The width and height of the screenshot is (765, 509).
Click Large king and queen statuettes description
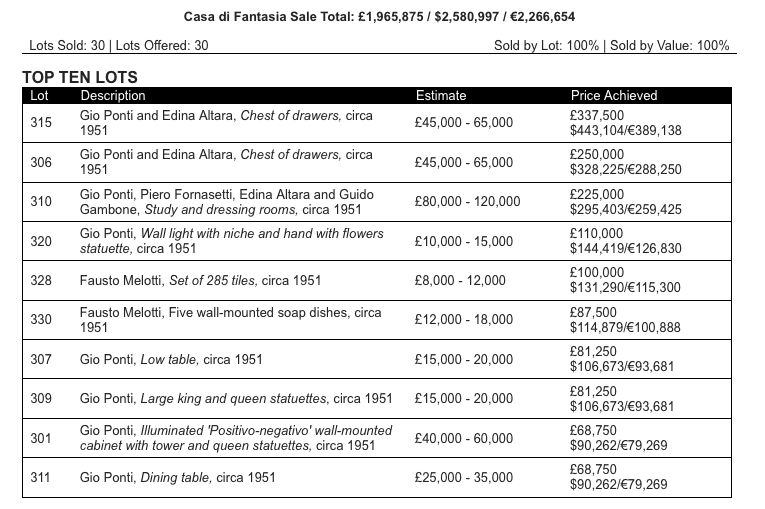pyautogui.click(x=236, y=398)
